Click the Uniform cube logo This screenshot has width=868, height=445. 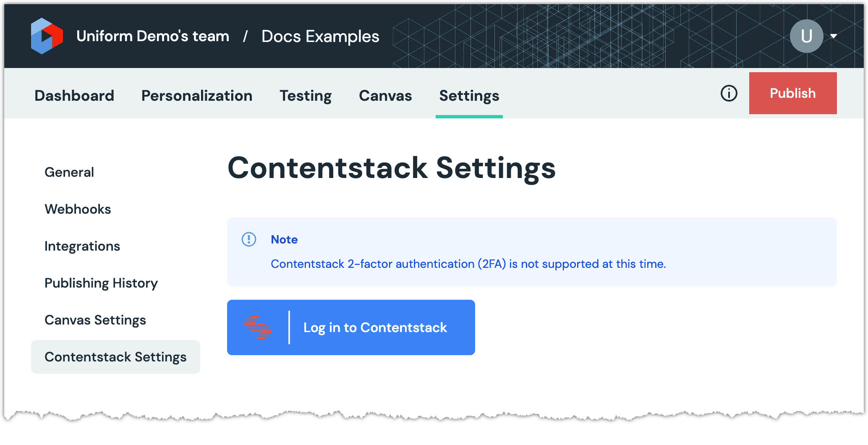tap(47, 36)
